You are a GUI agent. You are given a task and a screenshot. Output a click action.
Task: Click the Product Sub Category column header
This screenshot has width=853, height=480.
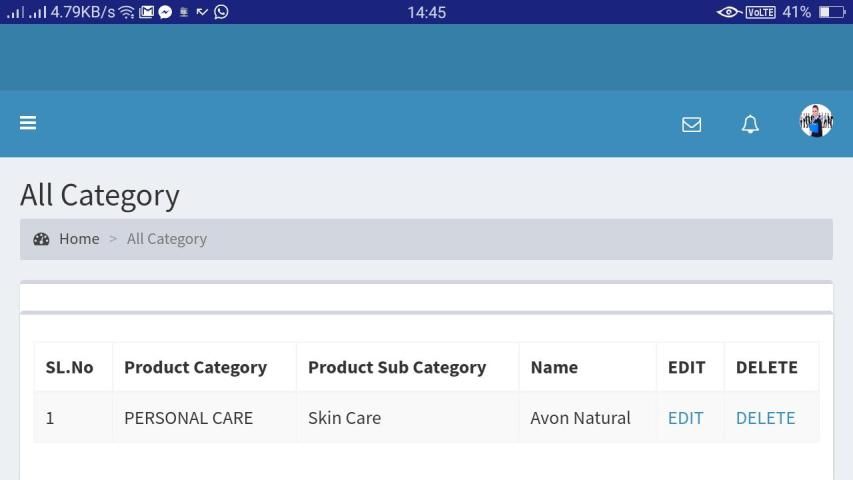(x=397, y=367)
